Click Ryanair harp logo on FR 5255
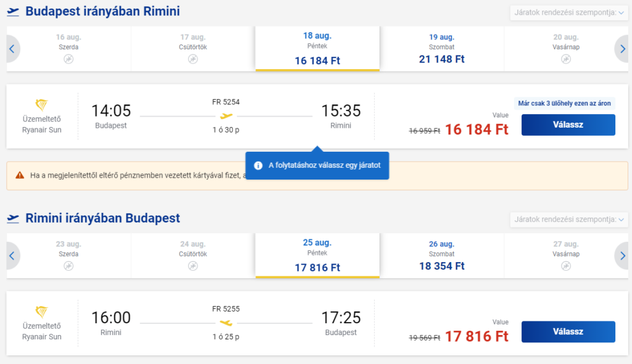Image resolution: width=632 pixels, height=364 pixels. [41, 312]
